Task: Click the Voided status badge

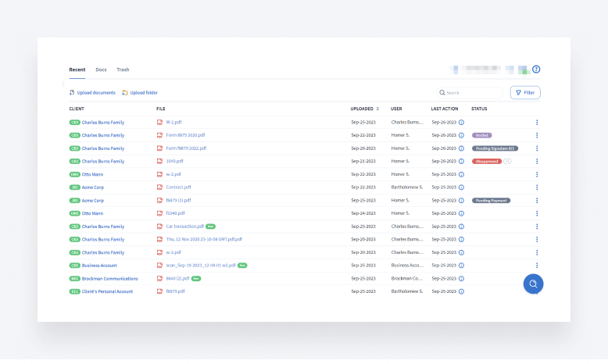Action: [x=482, y=135]
